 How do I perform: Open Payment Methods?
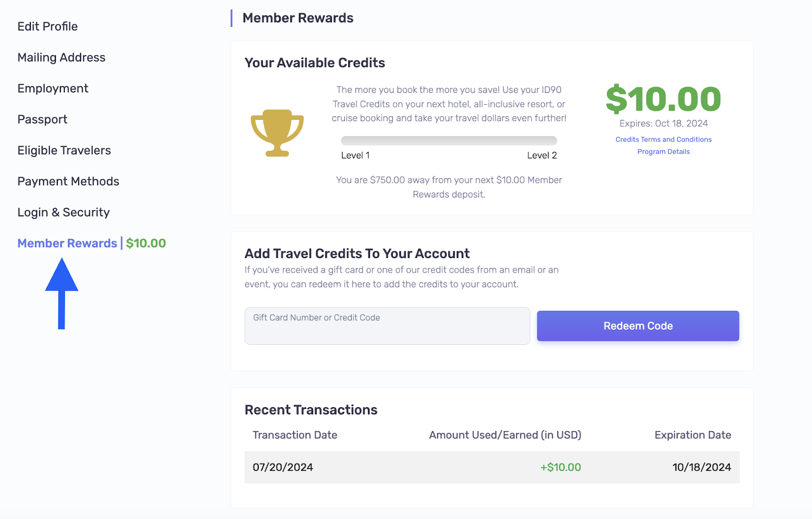68,181
